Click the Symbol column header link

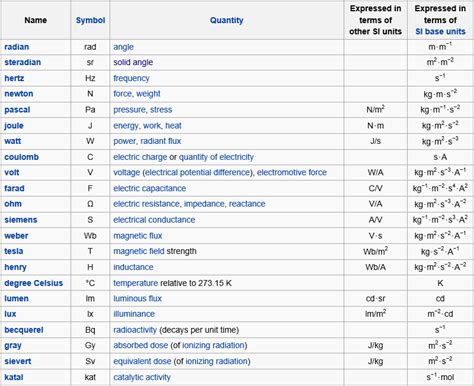point(90,20)
